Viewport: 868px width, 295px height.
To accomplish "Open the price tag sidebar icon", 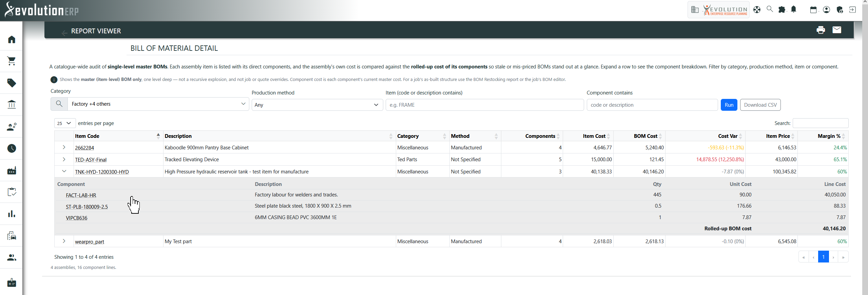I will [x=12, y=83].
